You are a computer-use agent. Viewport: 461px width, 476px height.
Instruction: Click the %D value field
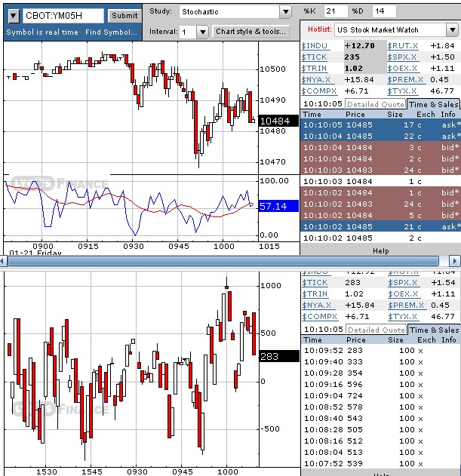[x=384, y=11]
